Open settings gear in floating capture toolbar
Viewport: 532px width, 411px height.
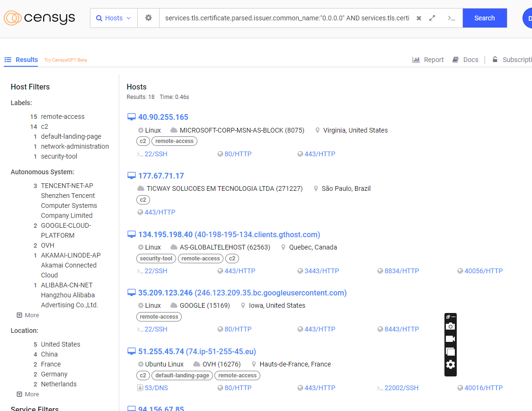pyautogui.click(x=450, y=365)
